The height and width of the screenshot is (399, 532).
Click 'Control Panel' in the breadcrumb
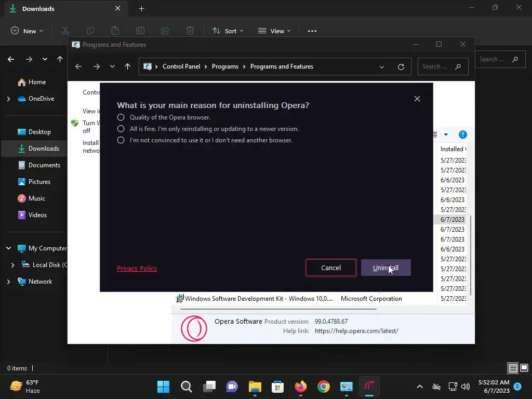[x=181, y=66]
